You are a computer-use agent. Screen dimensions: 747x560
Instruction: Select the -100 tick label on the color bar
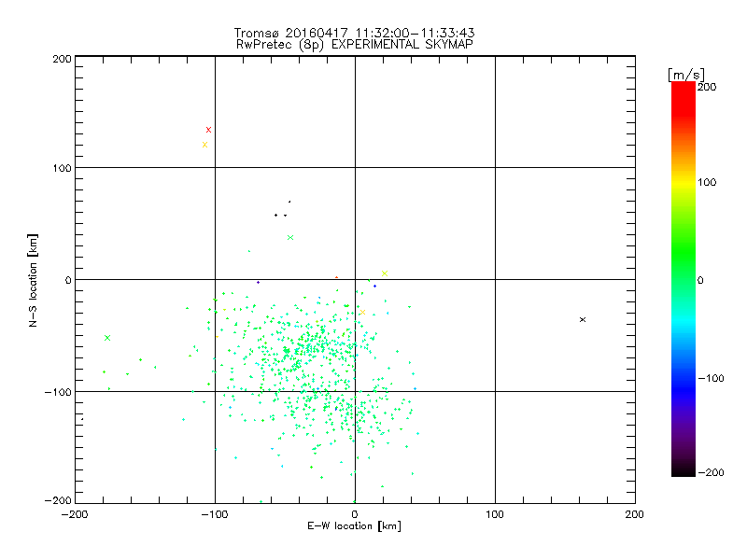[x=711, y=379]
